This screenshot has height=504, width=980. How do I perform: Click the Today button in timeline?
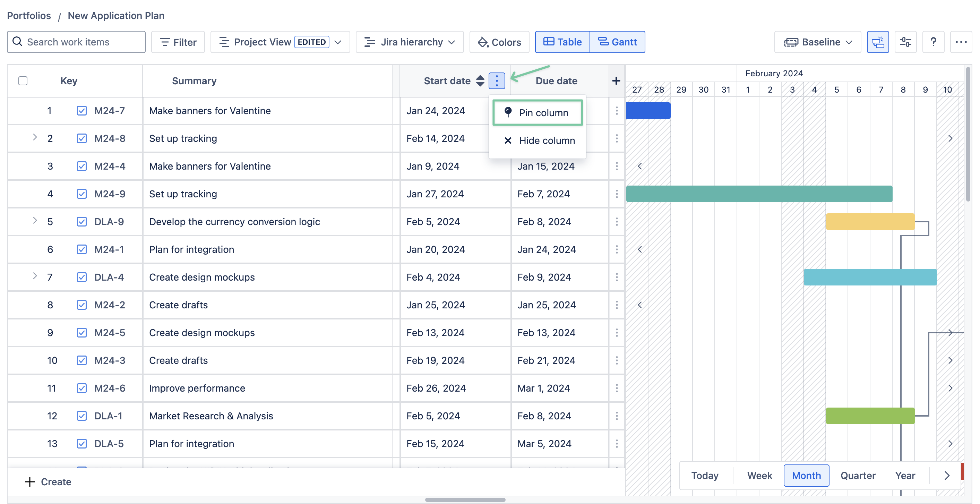tap(705, 476)
